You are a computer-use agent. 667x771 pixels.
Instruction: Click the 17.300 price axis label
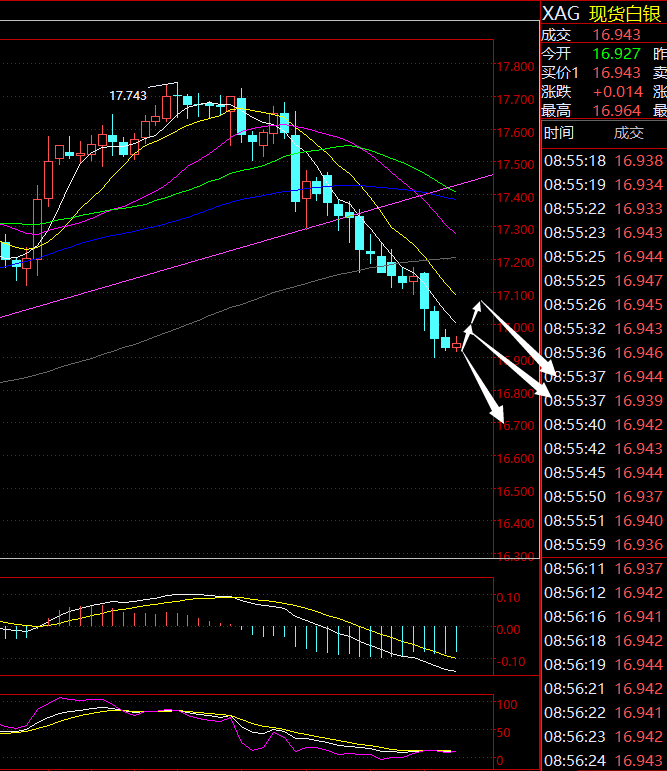515,230
